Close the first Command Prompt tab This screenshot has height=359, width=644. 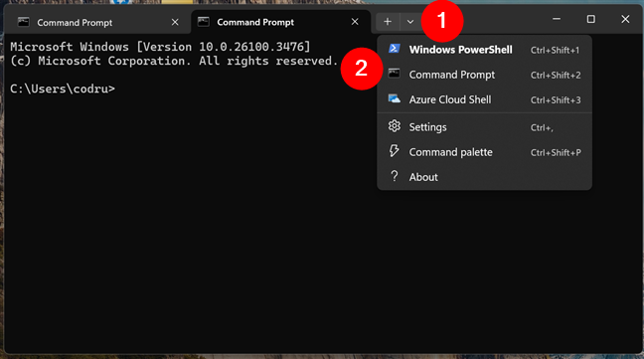pos(175,22)
